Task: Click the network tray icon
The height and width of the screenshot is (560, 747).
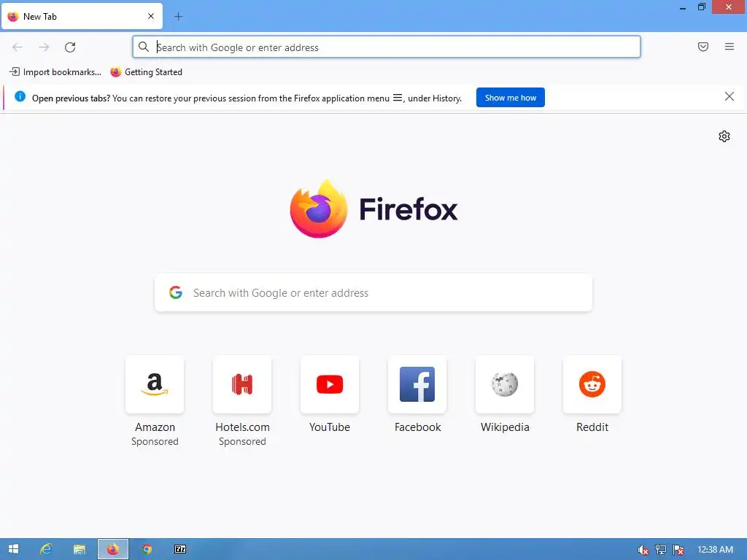Action: click(x=661, y=550)
